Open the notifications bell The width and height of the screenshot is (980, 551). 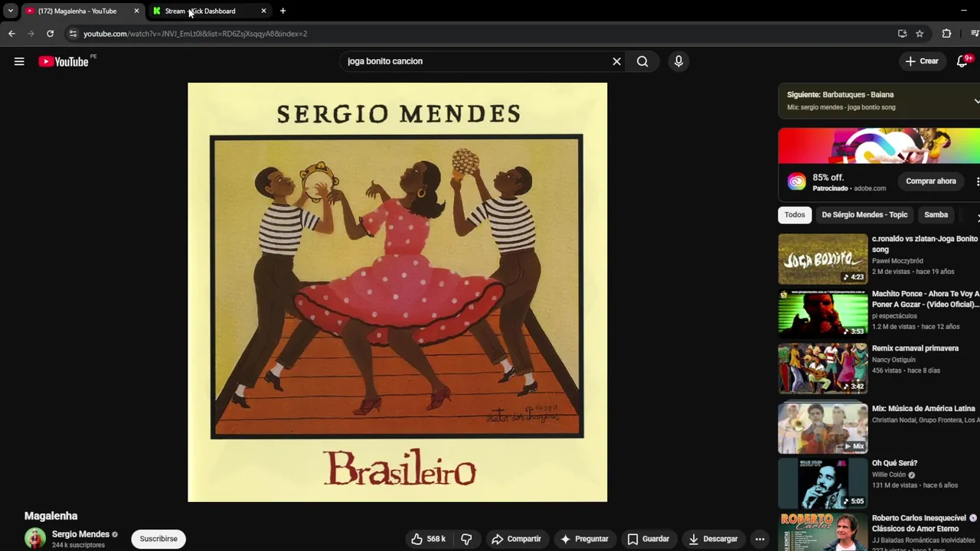pos(962,61)
